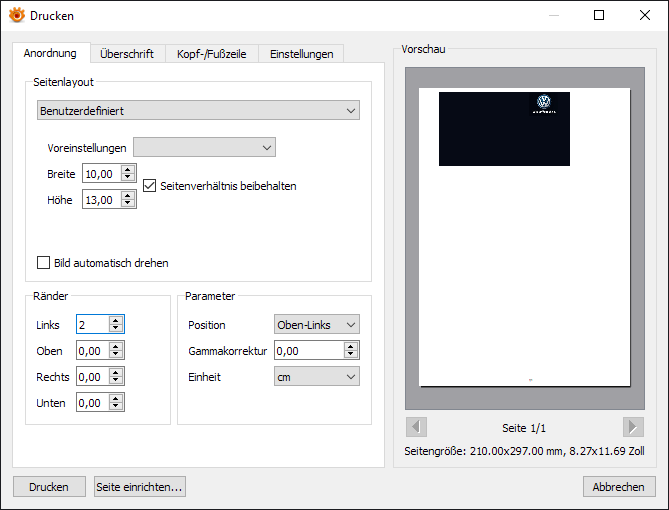Decrease Rechts margin with down arrow
This screenshot has height=510, width=669.
click(116, 381)
